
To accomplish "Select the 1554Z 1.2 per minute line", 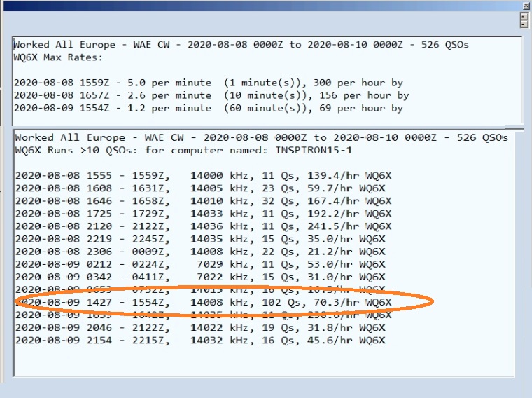I will [209, 108].
